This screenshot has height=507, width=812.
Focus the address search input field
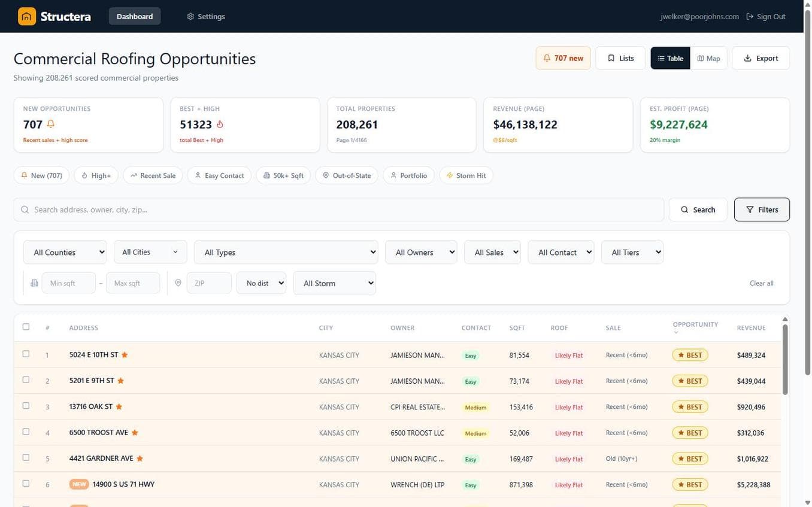click(x=338, y=210)
